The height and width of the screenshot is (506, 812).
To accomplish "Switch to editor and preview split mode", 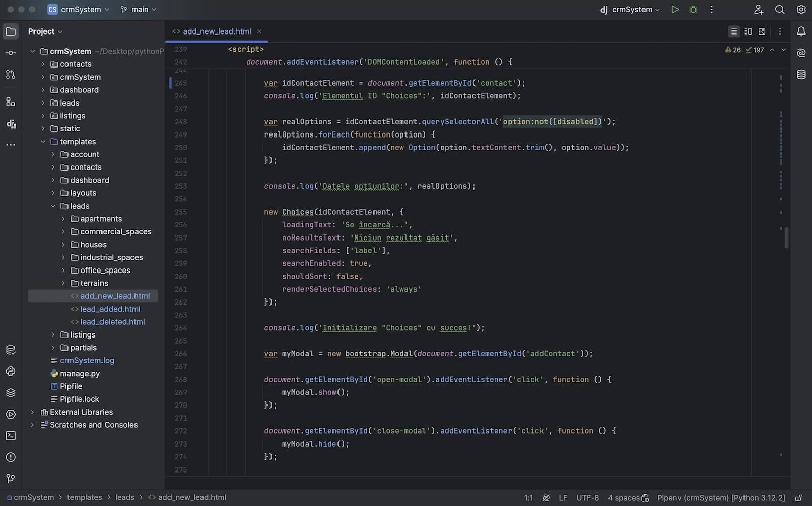I will (748, 31).
